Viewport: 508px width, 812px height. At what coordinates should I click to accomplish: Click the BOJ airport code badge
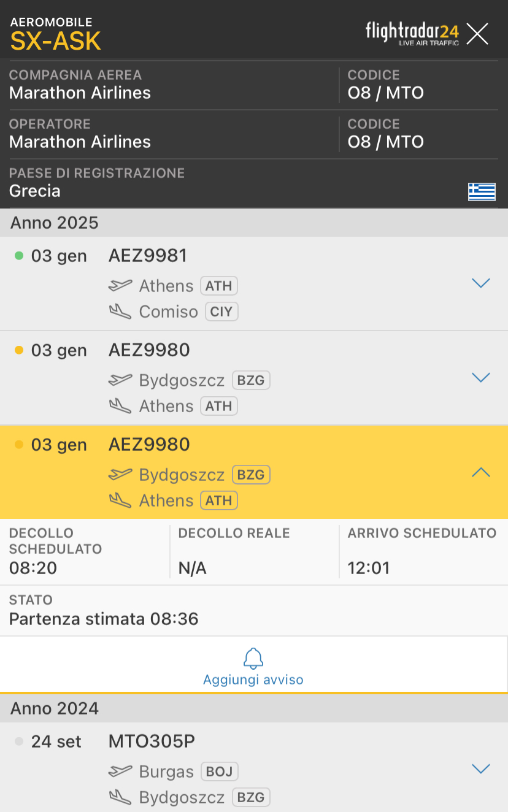tap(219, 771)
